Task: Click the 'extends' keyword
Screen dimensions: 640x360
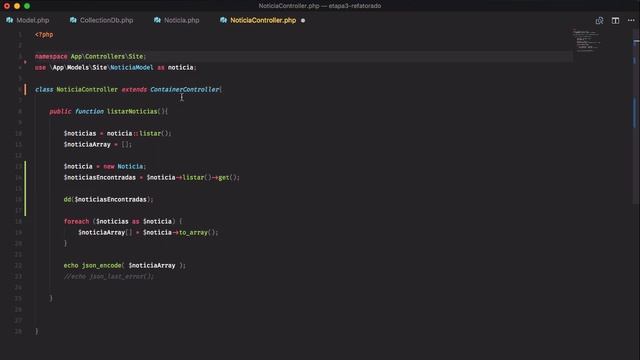Action: [x=134, y=89]
